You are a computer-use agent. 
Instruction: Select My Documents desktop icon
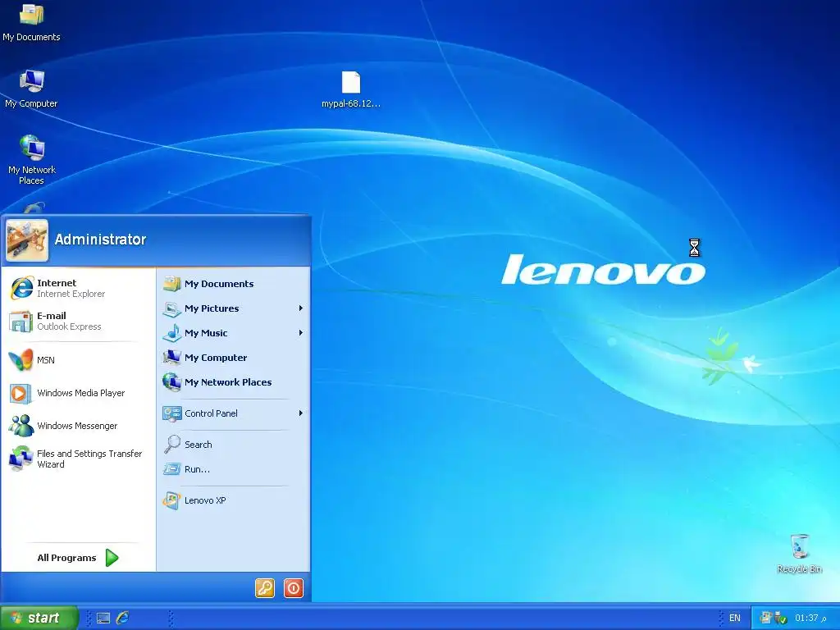(x=32, y=22)
